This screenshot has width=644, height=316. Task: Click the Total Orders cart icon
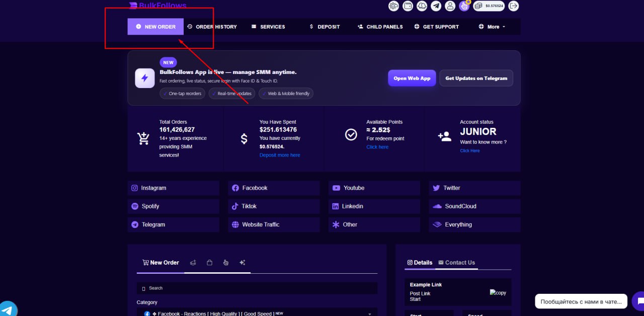143,138
